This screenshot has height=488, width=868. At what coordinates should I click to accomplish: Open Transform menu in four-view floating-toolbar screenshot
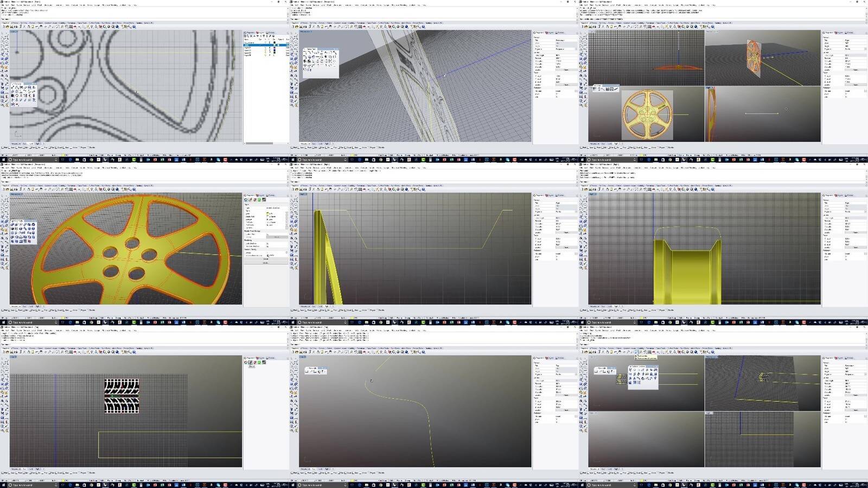click(x=638, y=331)
